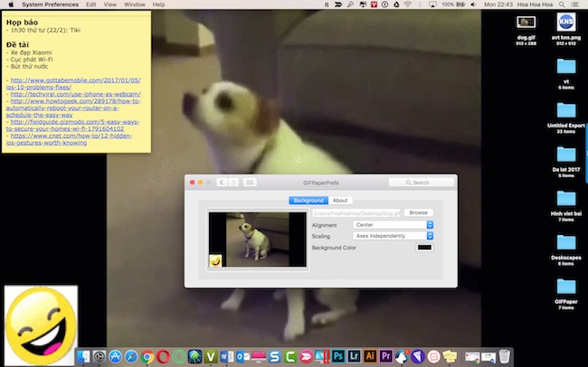588x367 pixels.
Task: Open howtogeek.com router reboot link
Action: [73, 108]
